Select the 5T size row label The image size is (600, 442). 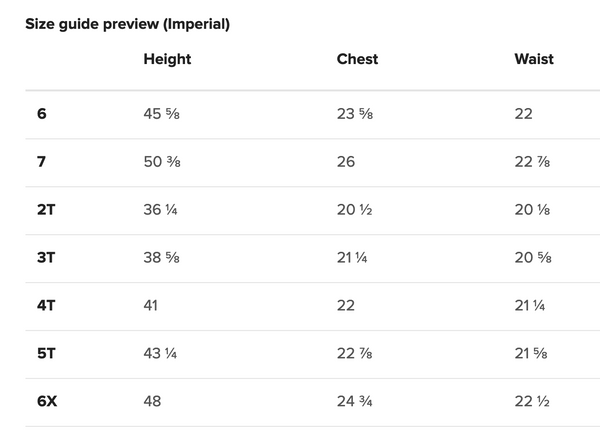pos(46,354)
